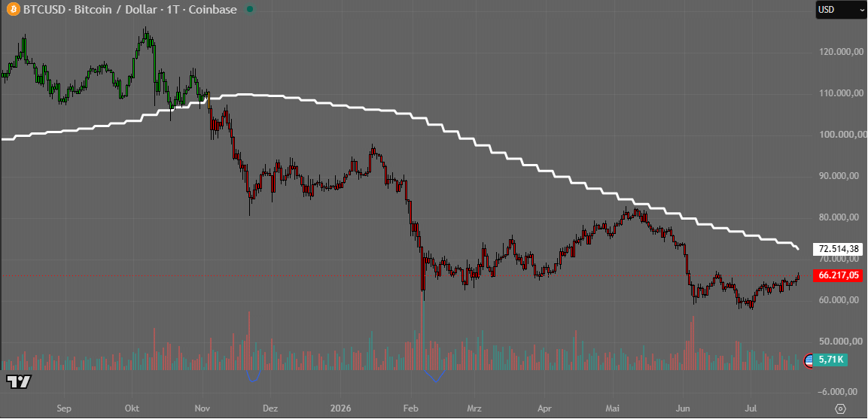Click the Nov label on time axis
The image size is (868, 419).
[x=202, y=409]
